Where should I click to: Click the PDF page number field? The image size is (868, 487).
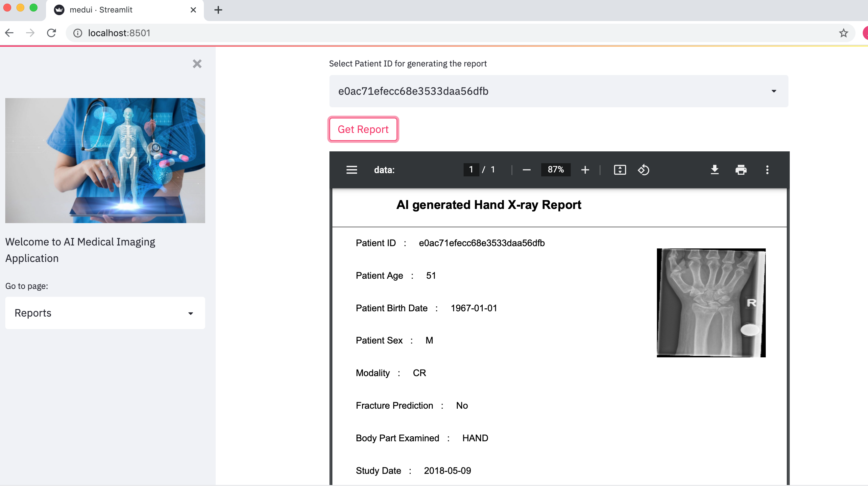click(x=471, y=169)
